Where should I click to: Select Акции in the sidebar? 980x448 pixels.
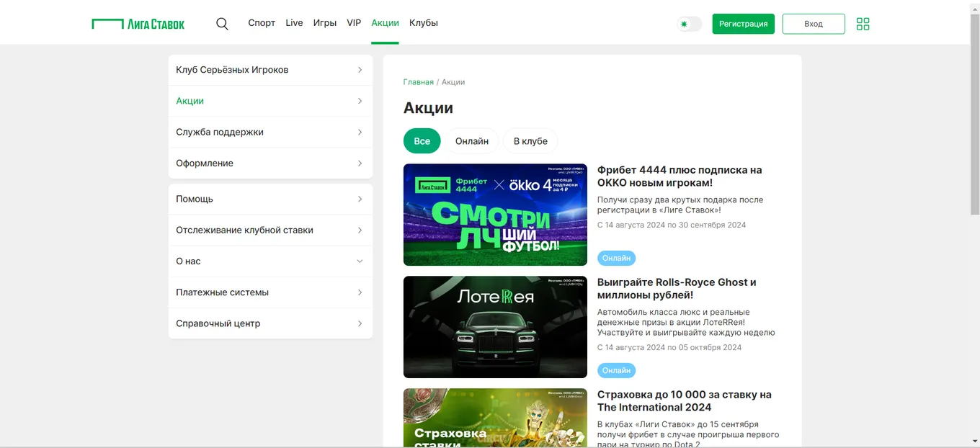pos(270,101)
